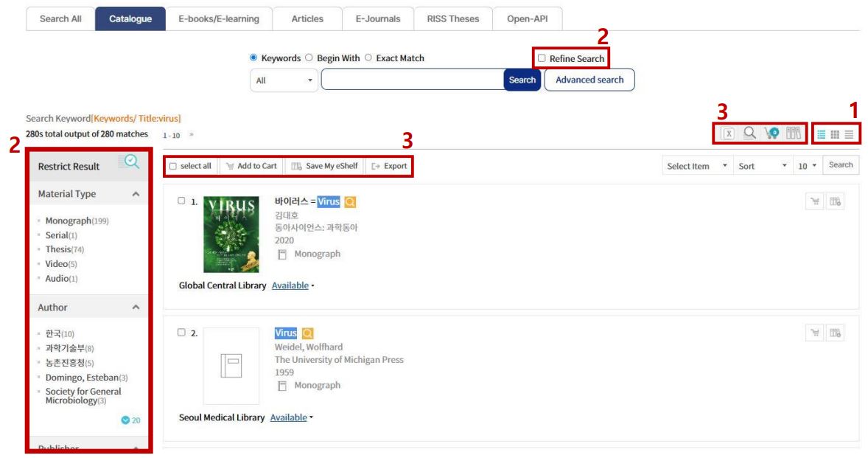The height and width of the screenshot is (458, 868).
Task: Open the RISS Theses tab
Action: pyautogui.click(x=453, y=19)
